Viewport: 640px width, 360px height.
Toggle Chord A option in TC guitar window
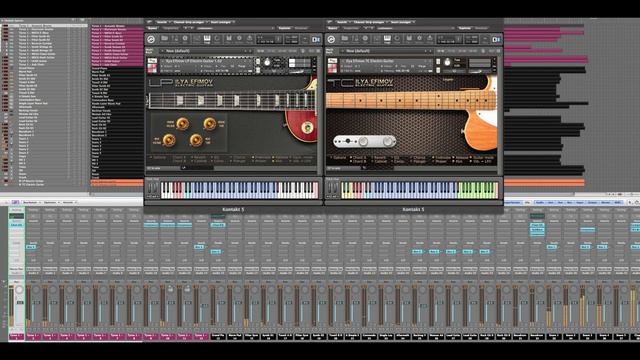point(358,158)
